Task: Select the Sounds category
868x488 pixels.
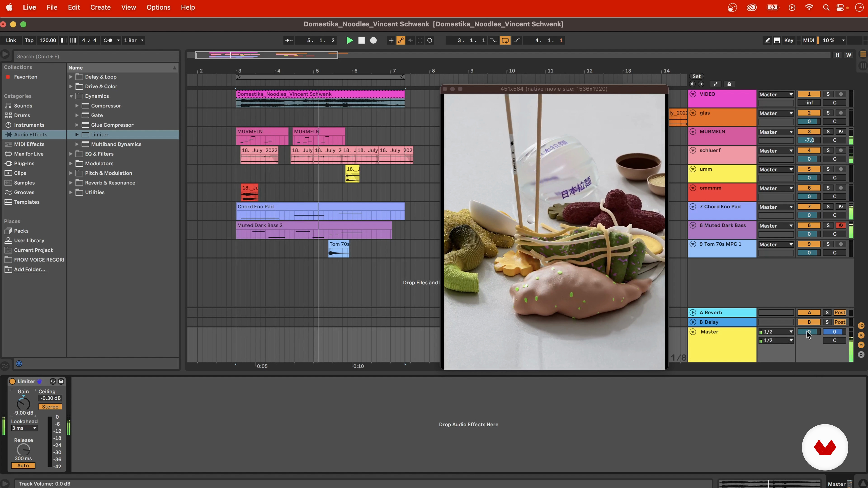Action: coord(23,106)
